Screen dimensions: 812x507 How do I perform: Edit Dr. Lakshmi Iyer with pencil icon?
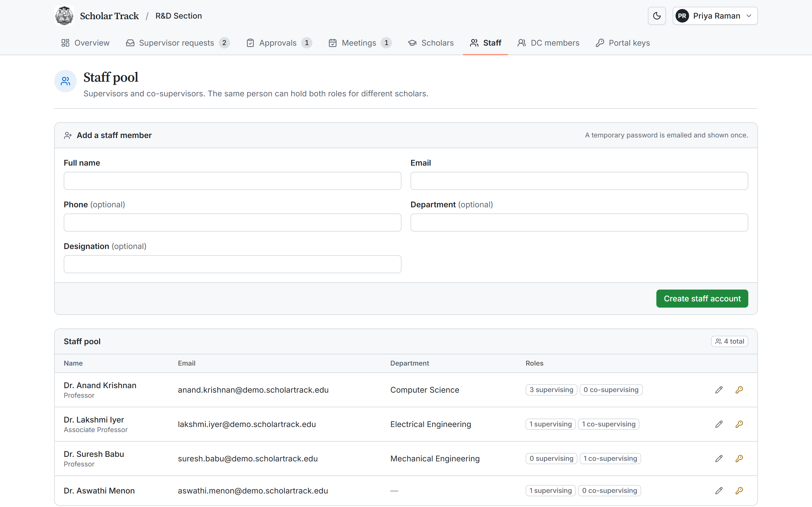(x=719, y=424)
